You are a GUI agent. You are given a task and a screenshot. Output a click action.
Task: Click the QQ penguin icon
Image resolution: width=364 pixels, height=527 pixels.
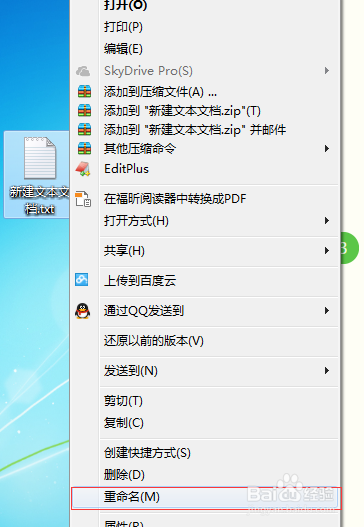(82, 311)
